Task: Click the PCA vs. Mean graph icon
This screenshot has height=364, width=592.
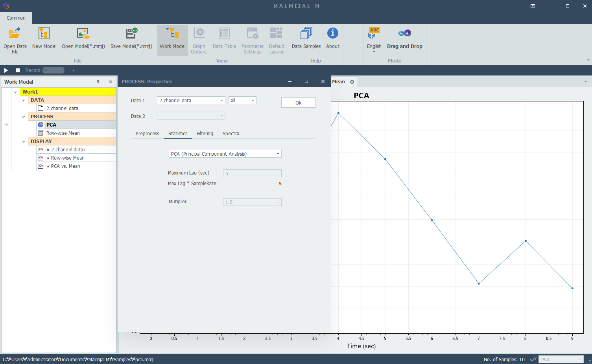Action: (x=41, y=166)
